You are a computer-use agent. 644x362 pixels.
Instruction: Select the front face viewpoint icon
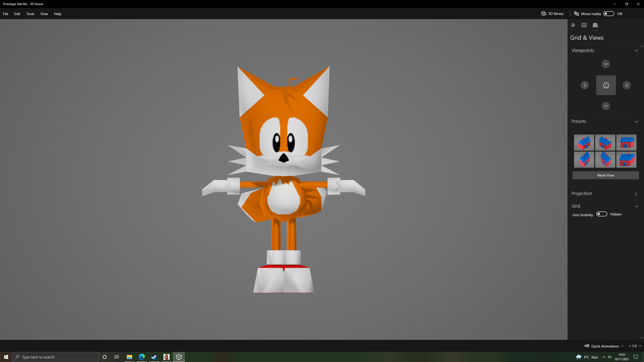point(606,85)
